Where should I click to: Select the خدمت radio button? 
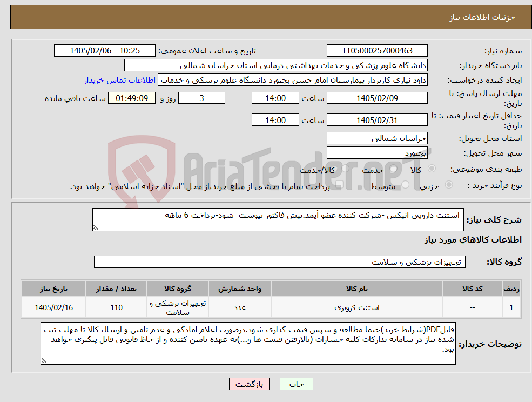(x=394, y=169)
